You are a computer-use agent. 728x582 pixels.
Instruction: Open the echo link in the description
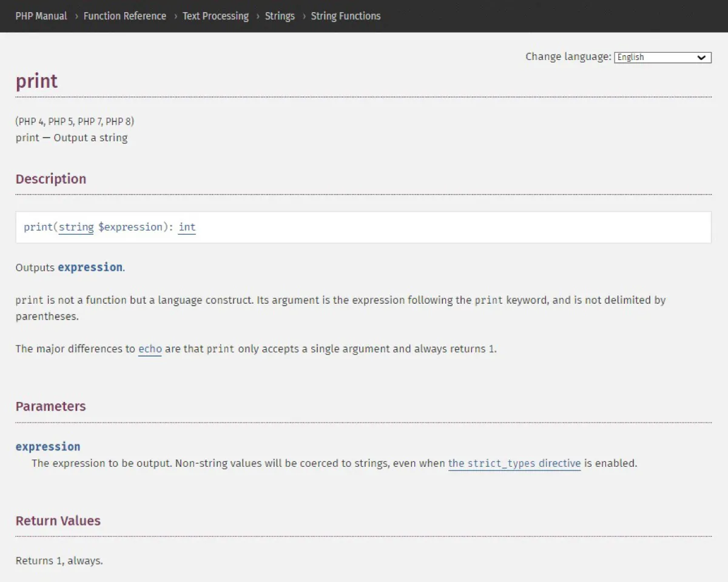(150, 349)
